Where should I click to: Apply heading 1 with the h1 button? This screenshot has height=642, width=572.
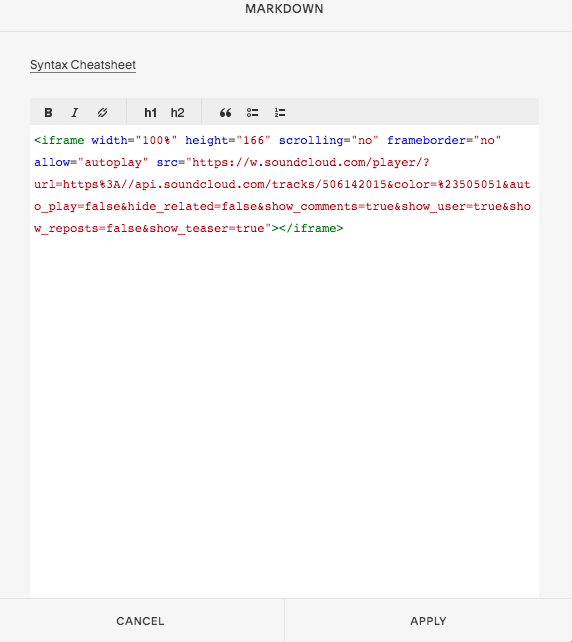click(150, 113)
